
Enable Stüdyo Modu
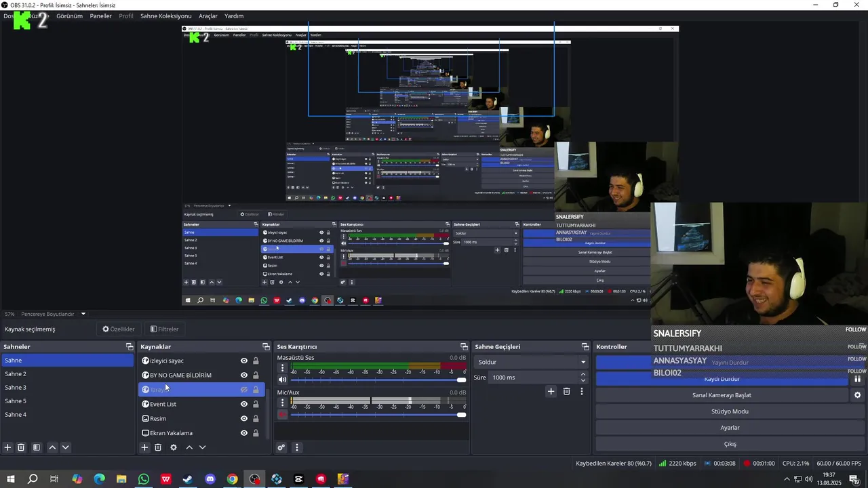tap(730, 411)
